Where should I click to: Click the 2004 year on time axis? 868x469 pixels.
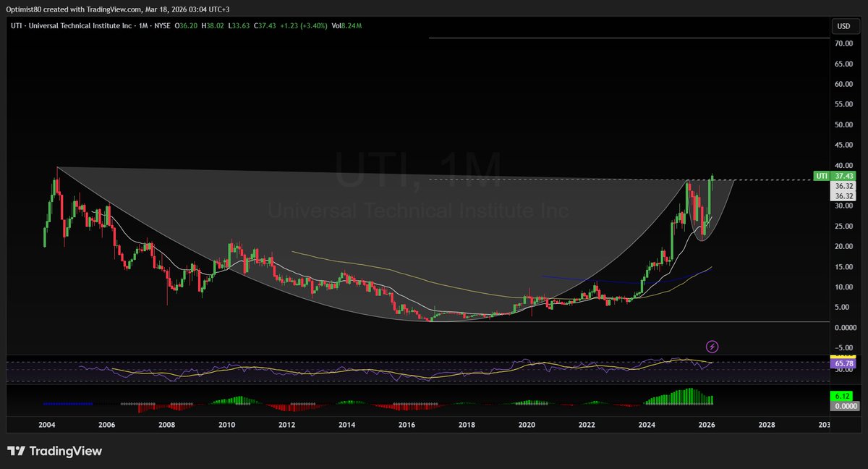pos(46,426)
